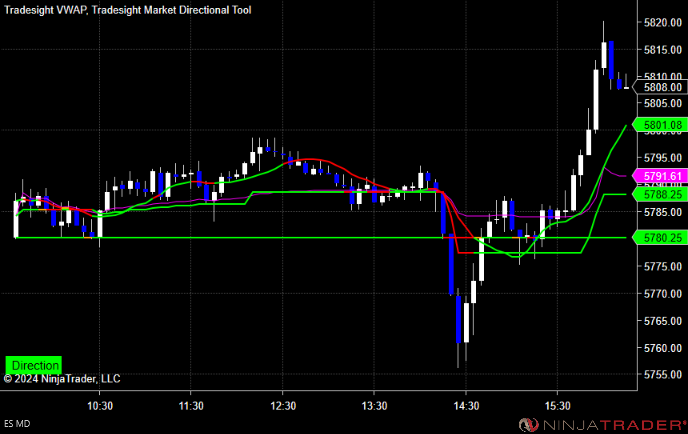
Task: Click the 5775.00 price axis label
Action: click(x=663, y=266)
